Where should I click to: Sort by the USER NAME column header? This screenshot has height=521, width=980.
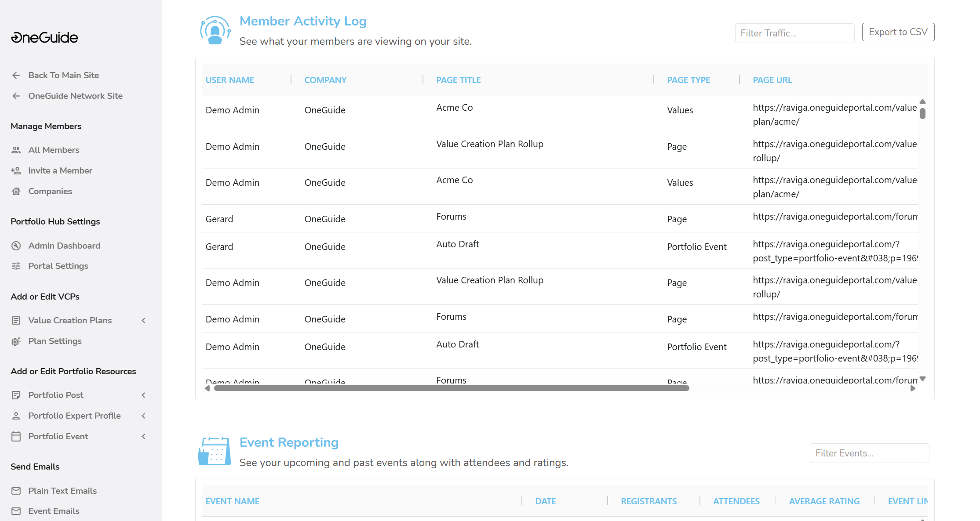pos(230,80)
